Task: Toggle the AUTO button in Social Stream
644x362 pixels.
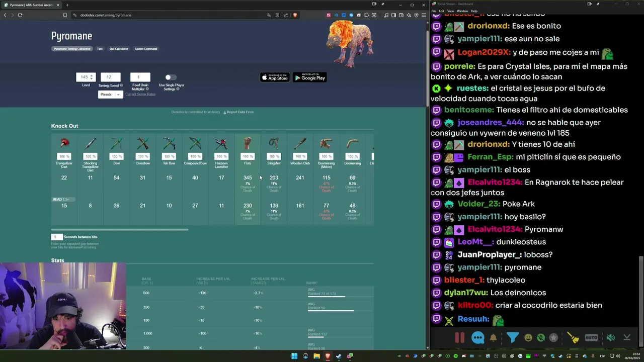Action: [591, 338]
